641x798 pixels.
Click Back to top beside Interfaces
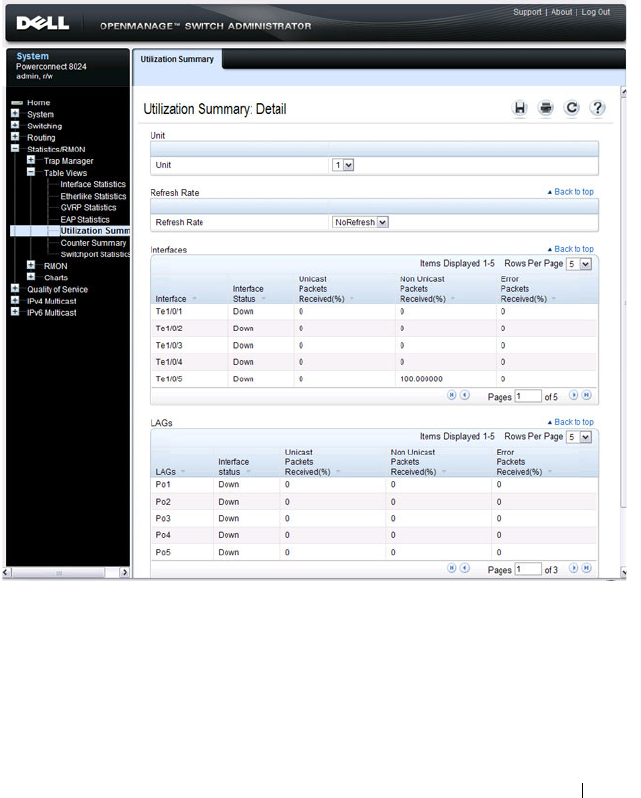click(x=571, y=249)
